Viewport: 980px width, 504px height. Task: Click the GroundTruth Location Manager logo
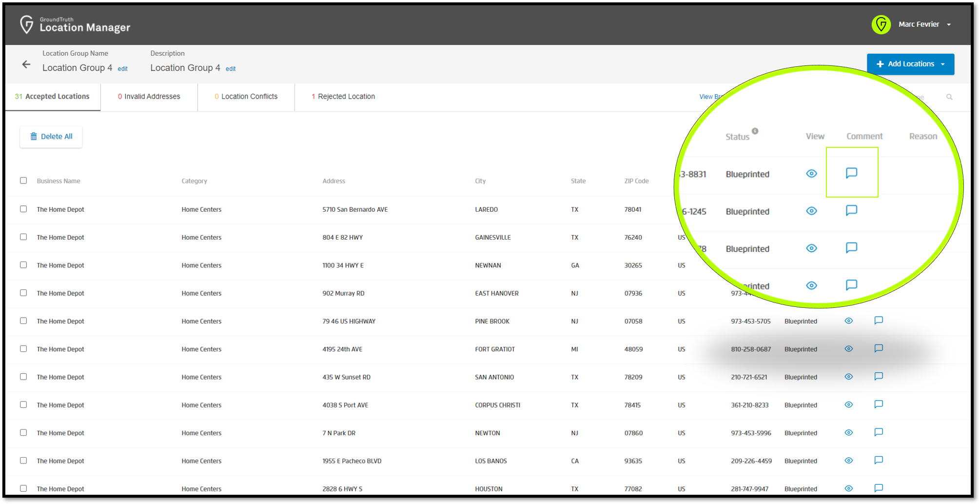tap(75, 24)
